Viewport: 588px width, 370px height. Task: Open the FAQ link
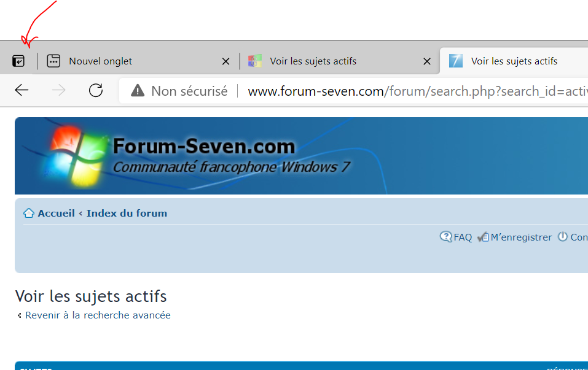(x=463, y=237)
